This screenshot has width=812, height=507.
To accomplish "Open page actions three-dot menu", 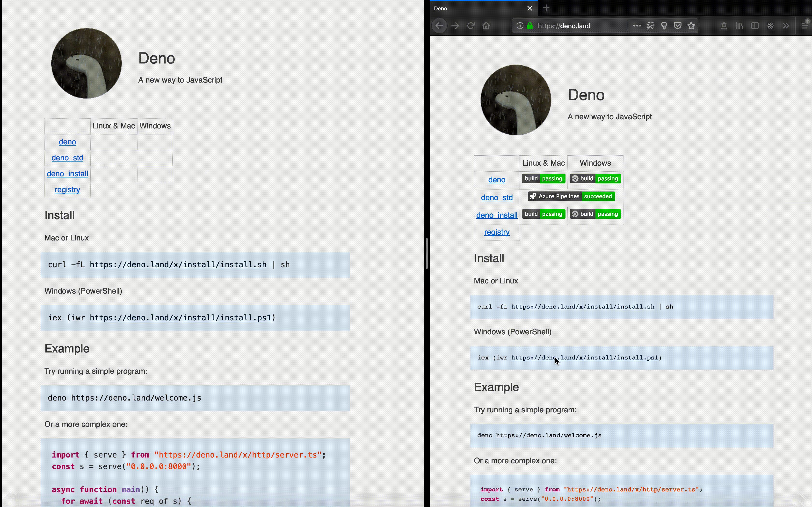I will pyautogui.click(x=637, y=26).
